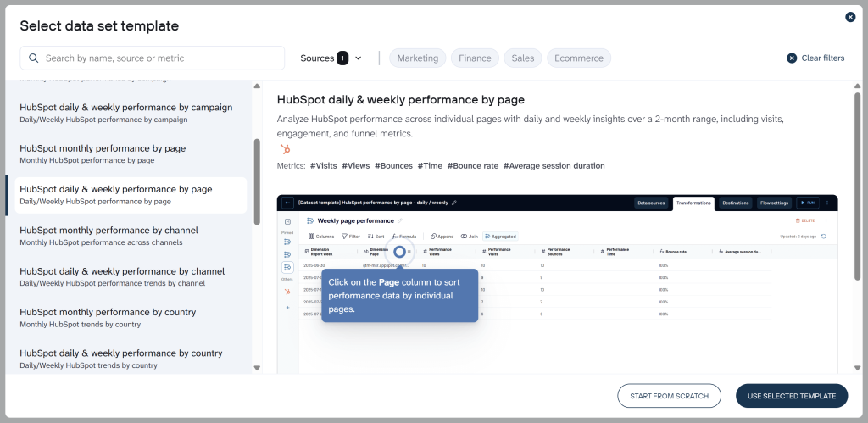Click the RUN button in preview
Viewport: 868px width, 423px height.
[808, 203]
